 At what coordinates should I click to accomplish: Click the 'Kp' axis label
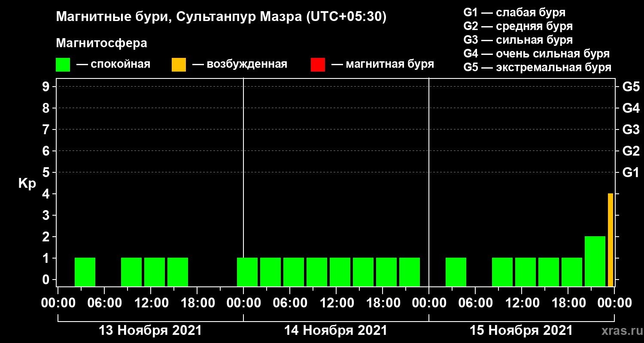tap(27, 184)
